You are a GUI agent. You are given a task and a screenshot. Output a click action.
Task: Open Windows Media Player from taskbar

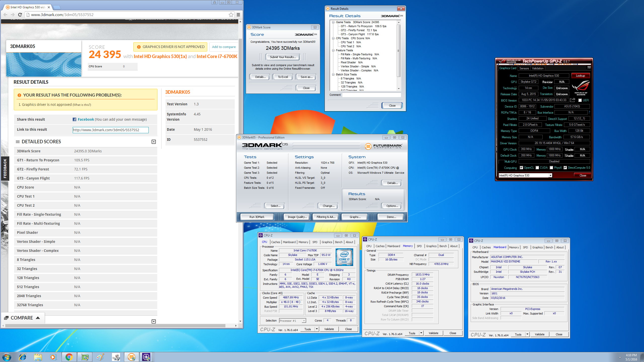pos(53,357)
